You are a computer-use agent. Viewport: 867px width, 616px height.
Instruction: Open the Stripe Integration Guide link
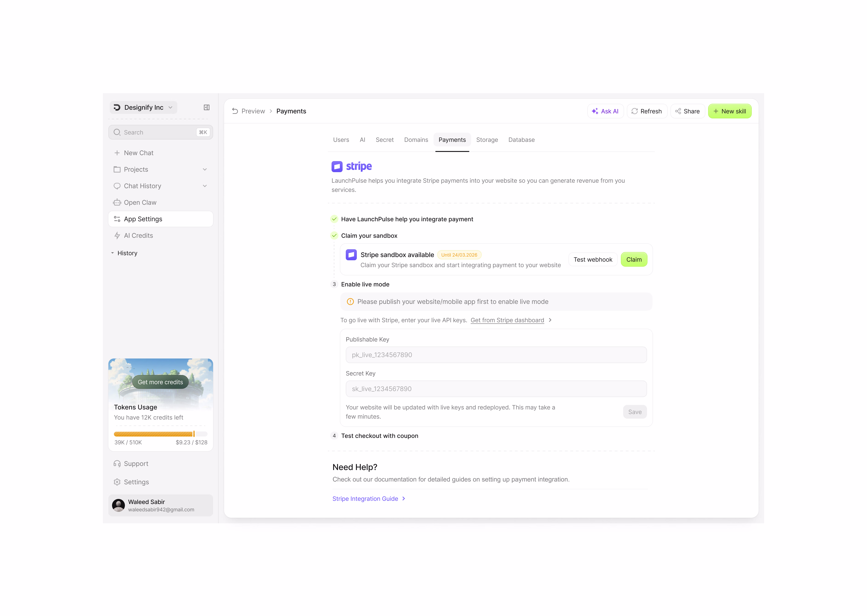365,498
